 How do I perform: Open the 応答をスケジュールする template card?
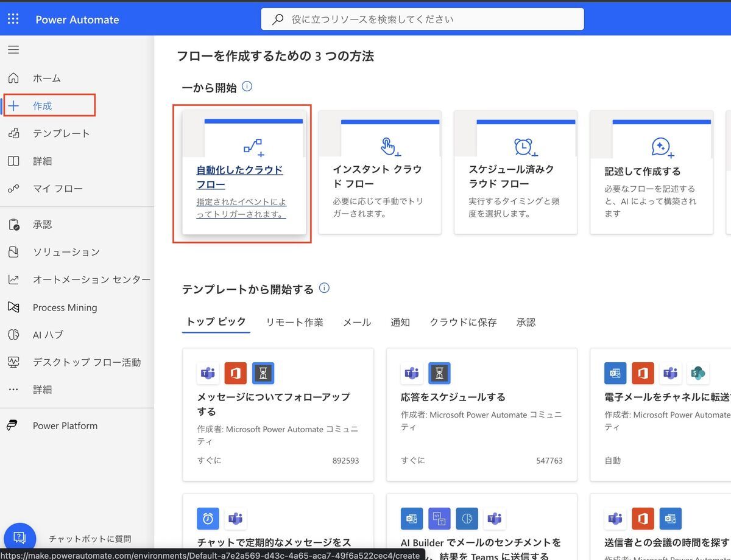coord(482,415)
